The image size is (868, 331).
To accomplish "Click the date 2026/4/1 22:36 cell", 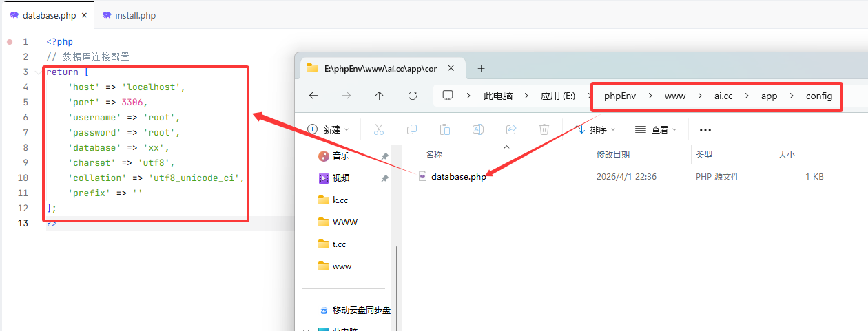I will click(x=626, y=177).
